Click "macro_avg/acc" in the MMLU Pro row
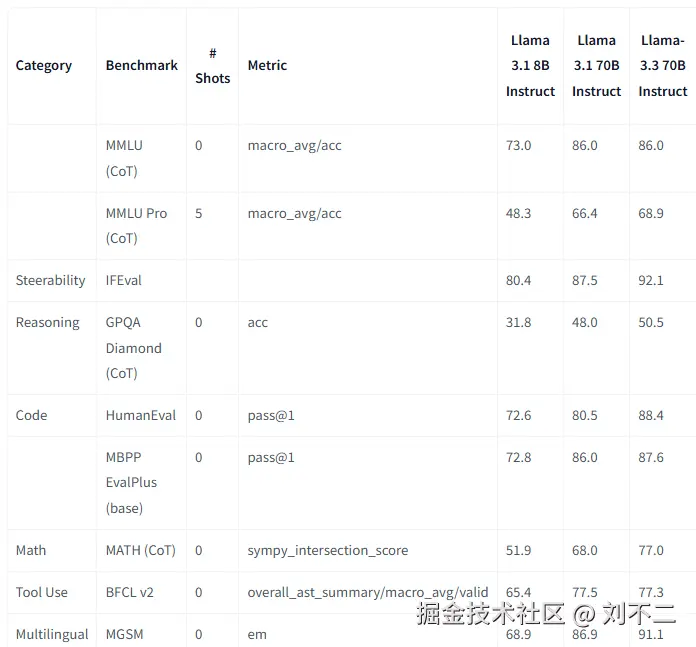This screenshot has width=696, height=647. coord(294,213)
